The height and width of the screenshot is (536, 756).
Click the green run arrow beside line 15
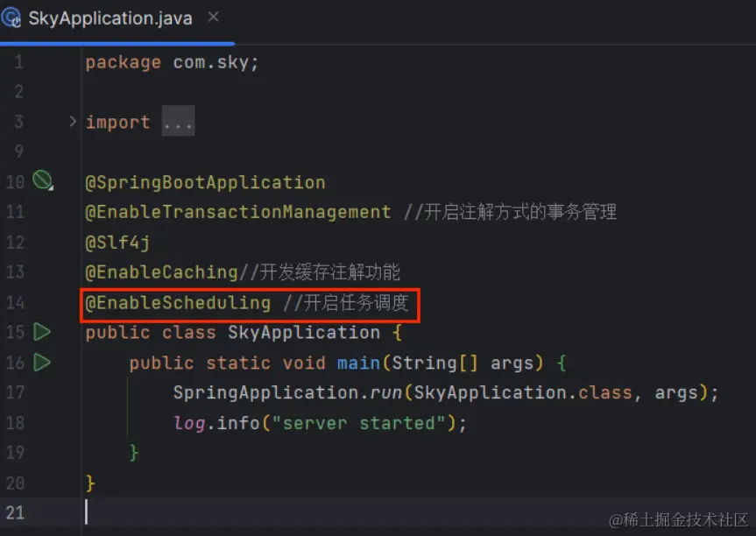click(40, 332)
